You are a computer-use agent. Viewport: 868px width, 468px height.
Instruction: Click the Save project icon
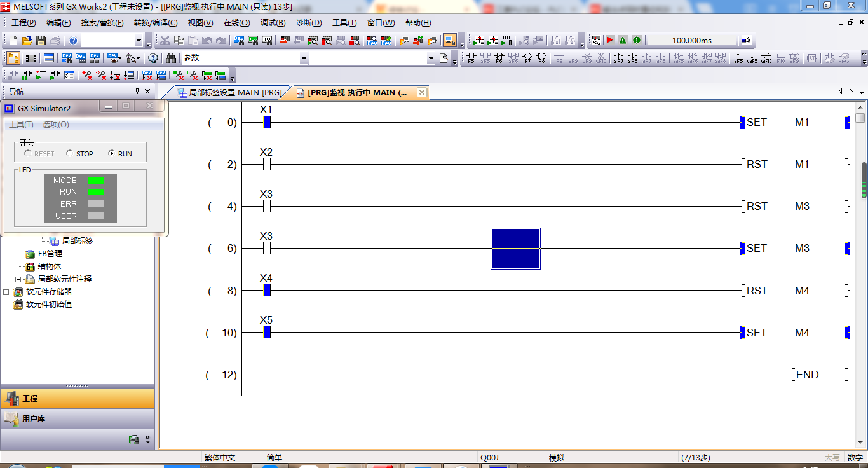click(41, 41)
